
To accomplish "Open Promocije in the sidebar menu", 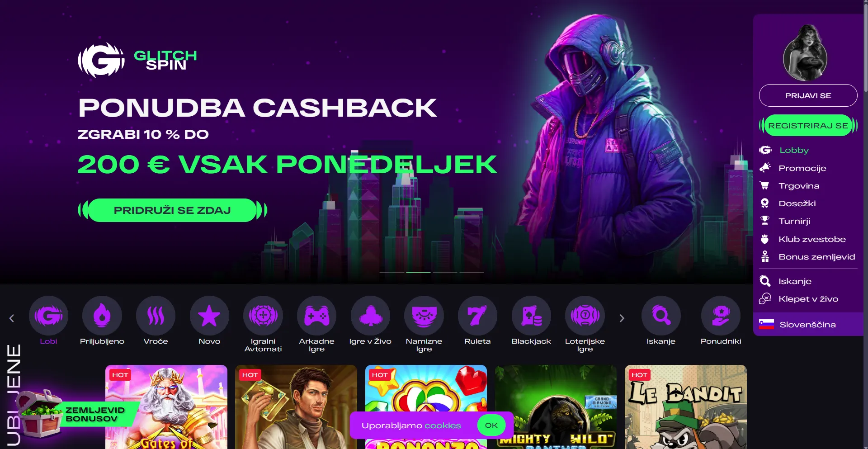I will (802, 168).
